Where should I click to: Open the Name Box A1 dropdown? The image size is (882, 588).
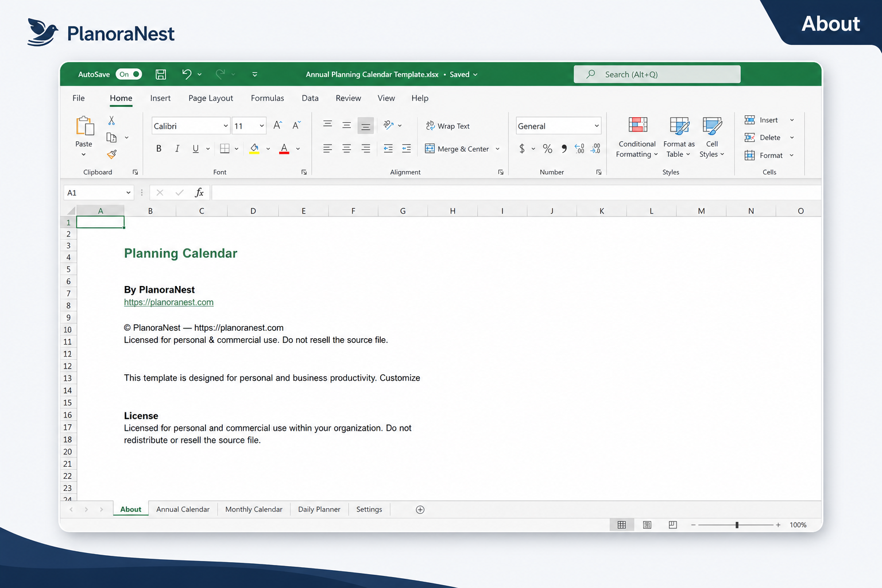pos(128,192)
